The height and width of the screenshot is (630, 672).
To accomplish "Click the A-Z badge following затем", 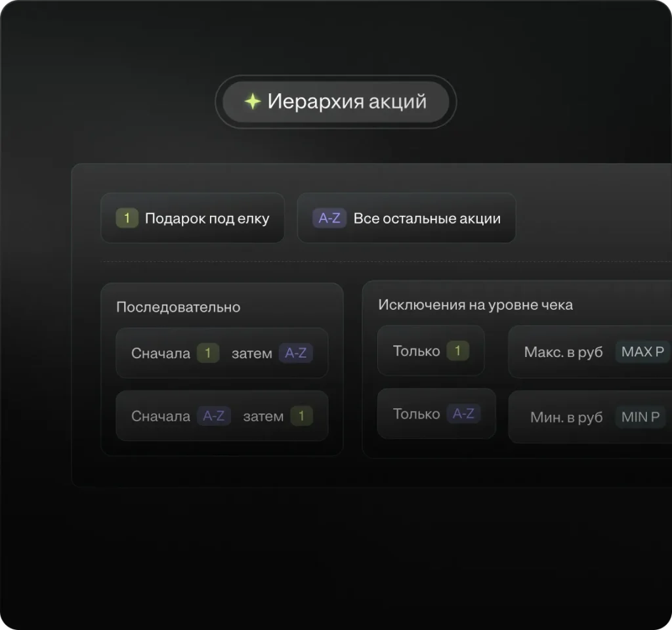I will (296, 353).
